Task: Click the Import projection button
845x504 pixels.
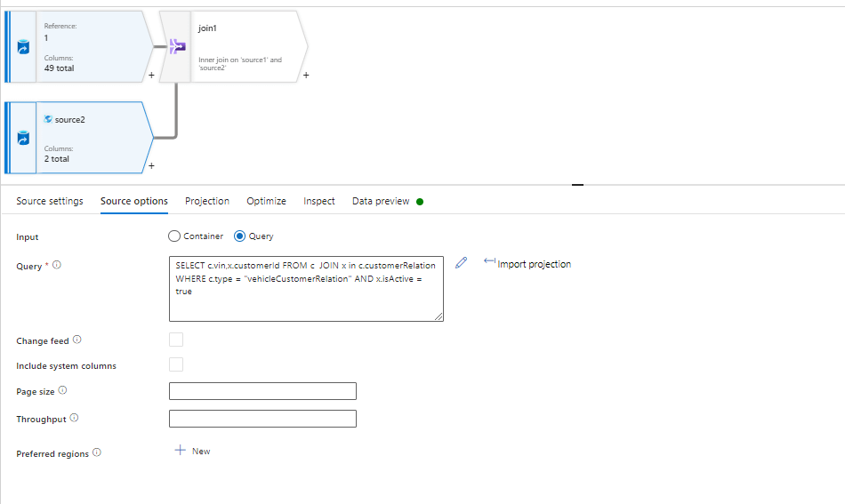Action: (527, 264)
